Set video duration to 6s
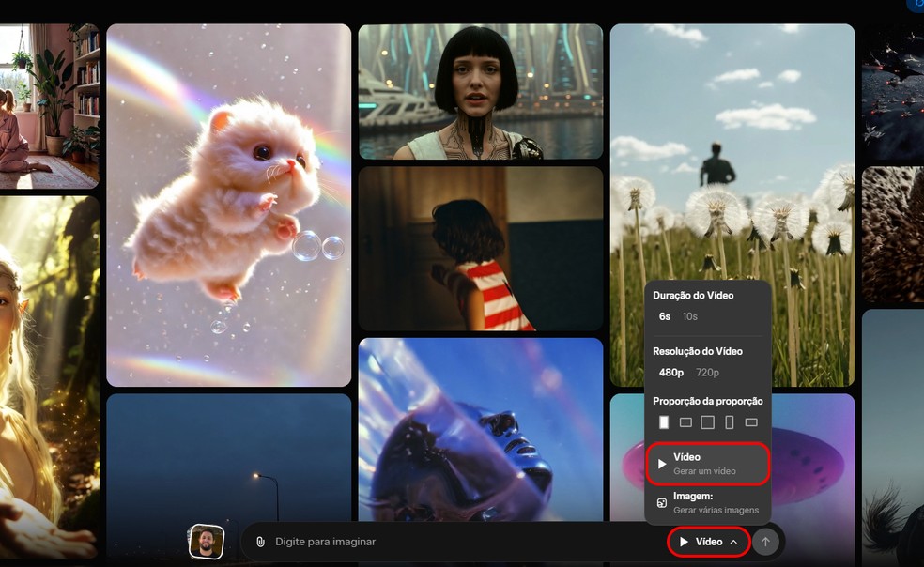The height and width of the screenshot is (567, 924). (x=665, y=316)
